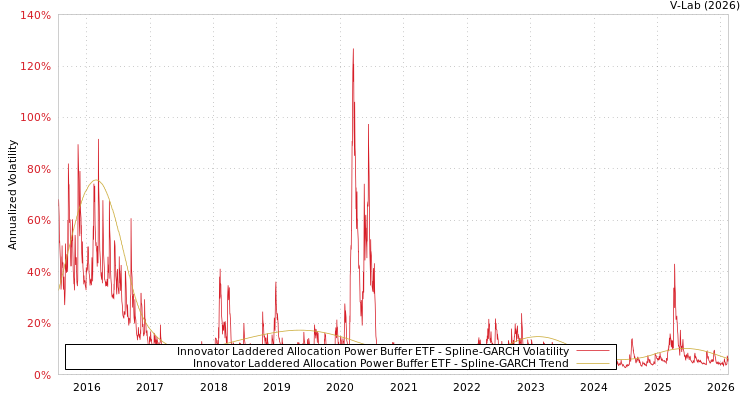The image size is (750, 400).
Task: Click the 140% y-axis label
Action: click(x=35, y=15)
